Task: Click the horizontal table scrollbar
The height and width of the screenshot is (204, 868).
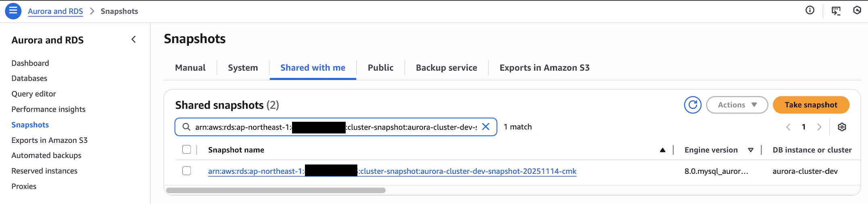Action: click(x=276, y=190)
